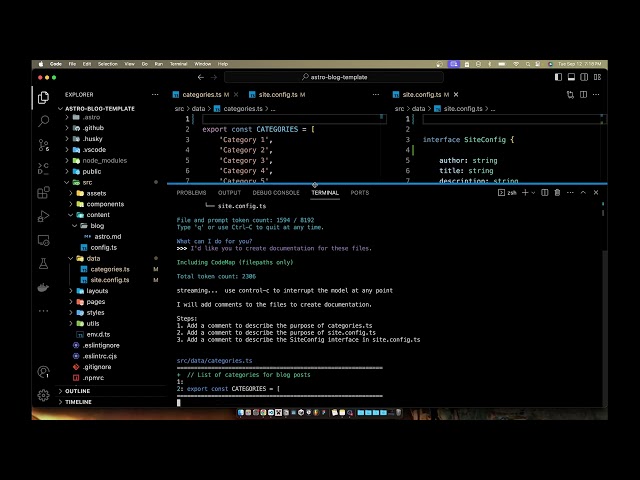Open the env.d.ts file
Screen dimensions: 640x480
click(x=98, y=334)
